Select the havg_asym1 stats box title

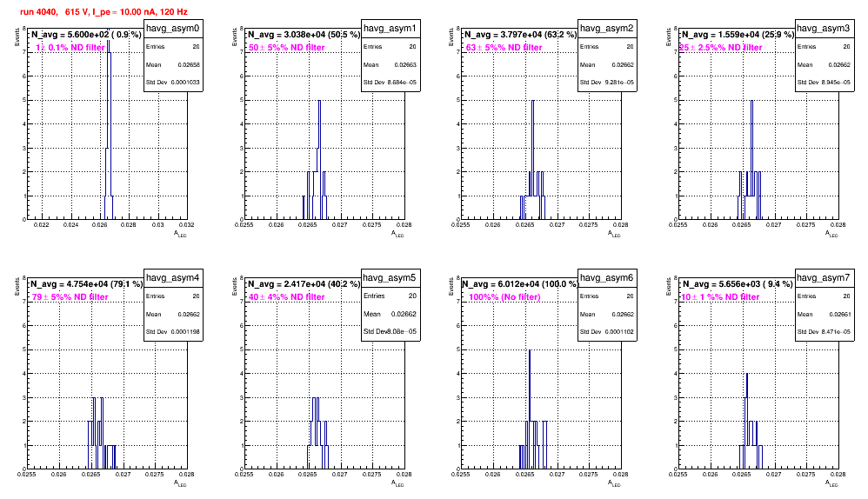coord(390,28)
